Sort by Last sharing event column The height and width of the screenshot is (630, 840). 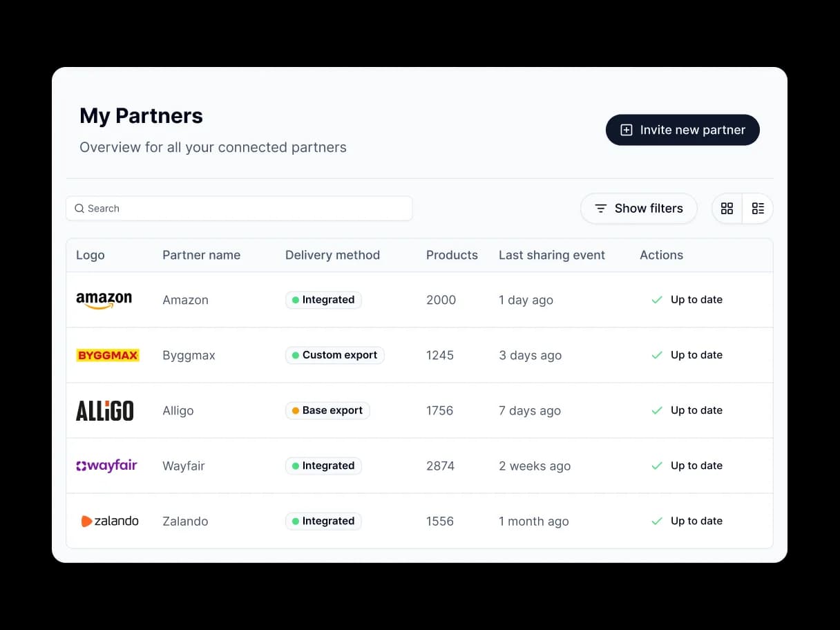click(x=551, y=255)
